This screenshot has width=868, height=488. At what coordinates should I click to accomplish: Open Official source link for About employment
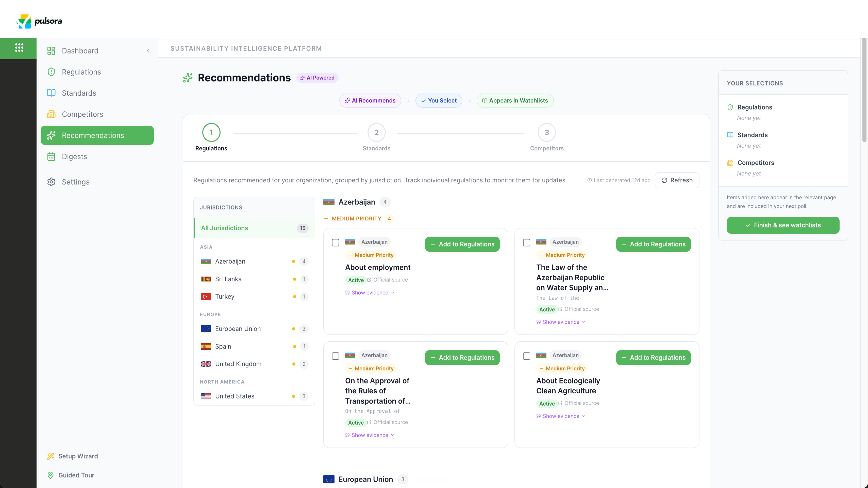[x=388, y=280]
